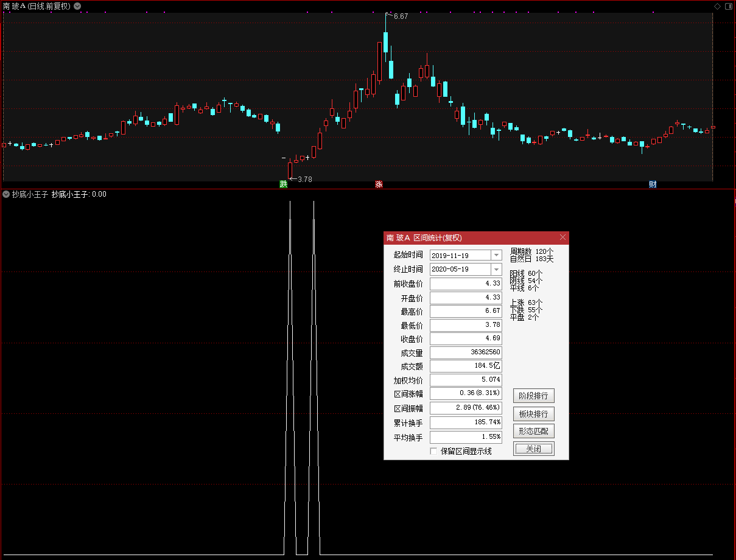Click the 累计换手 value 185.74%
This screenshot has width=736, height=560.
[x=466, y=422]
